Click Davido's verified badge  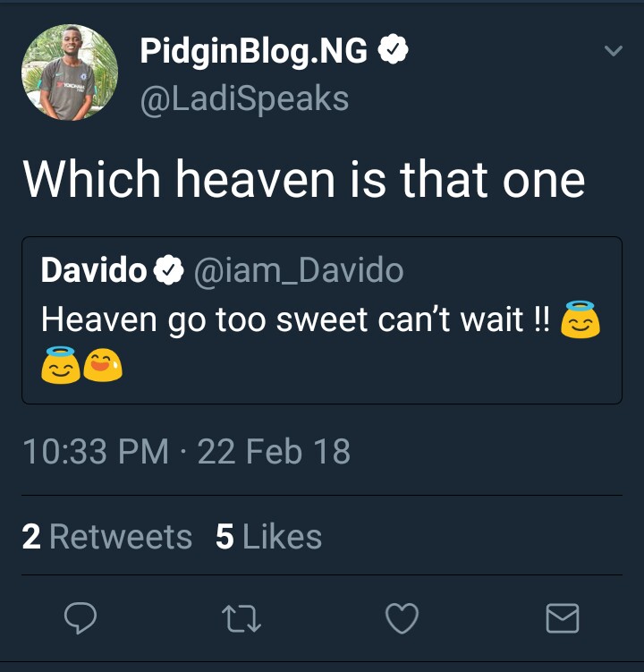[169, 269]
